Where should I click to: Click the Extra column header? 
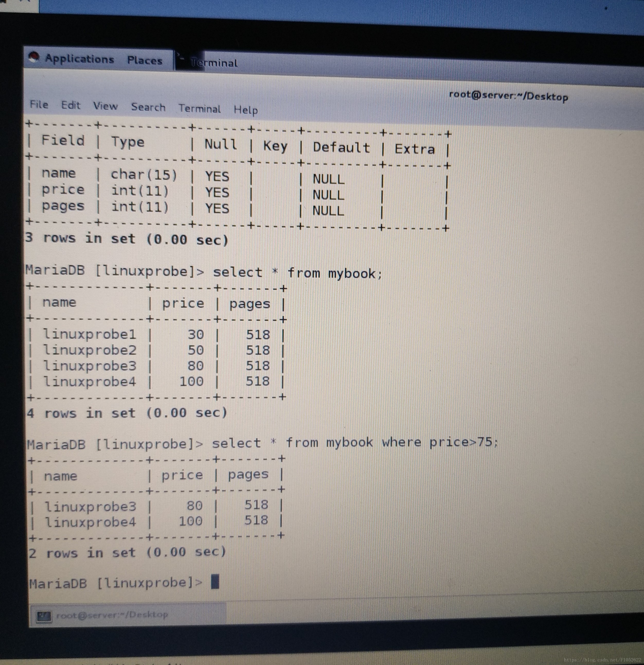click(415, 149)
